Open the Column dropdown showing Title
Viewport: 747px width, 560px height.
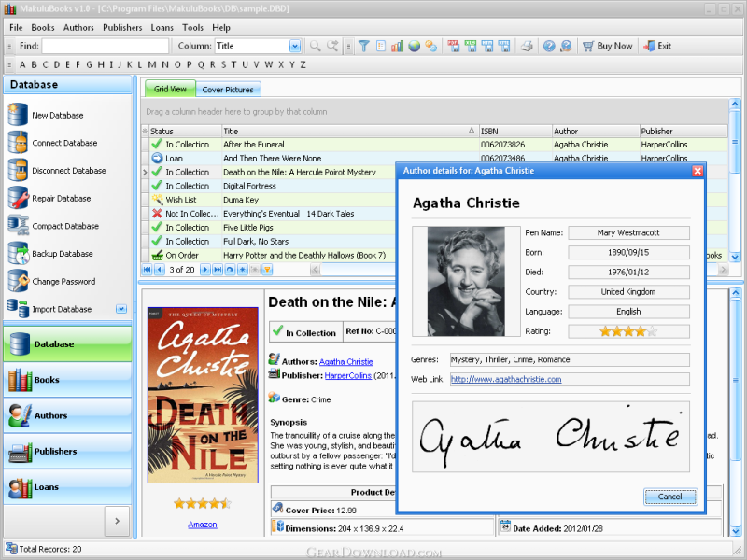pos(295,46)
